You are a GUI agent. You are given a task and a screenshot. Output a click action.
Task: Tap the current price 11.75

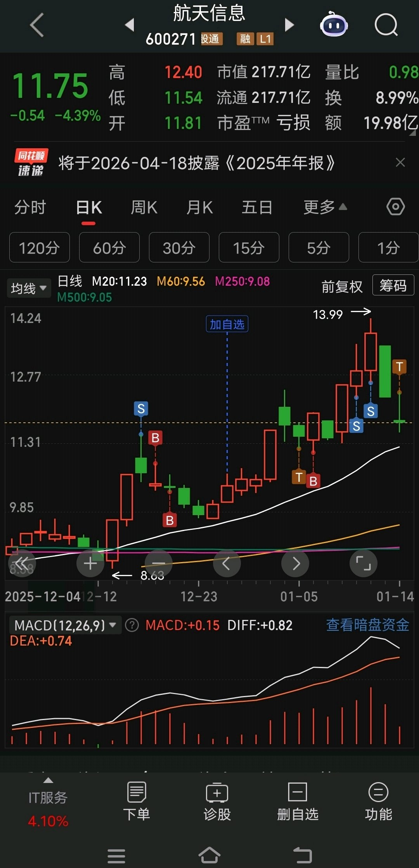tap(50, 86)
